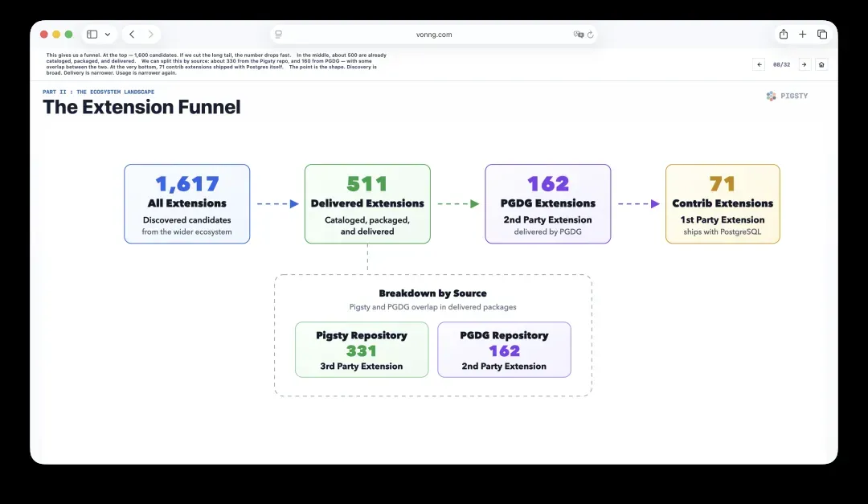Close the Safari window with red button
This screenshot has width=868, height=504.
[43, 35]
